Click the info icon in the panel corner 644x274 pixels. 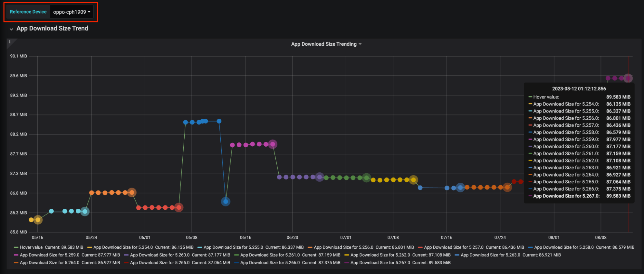[10, 42]
